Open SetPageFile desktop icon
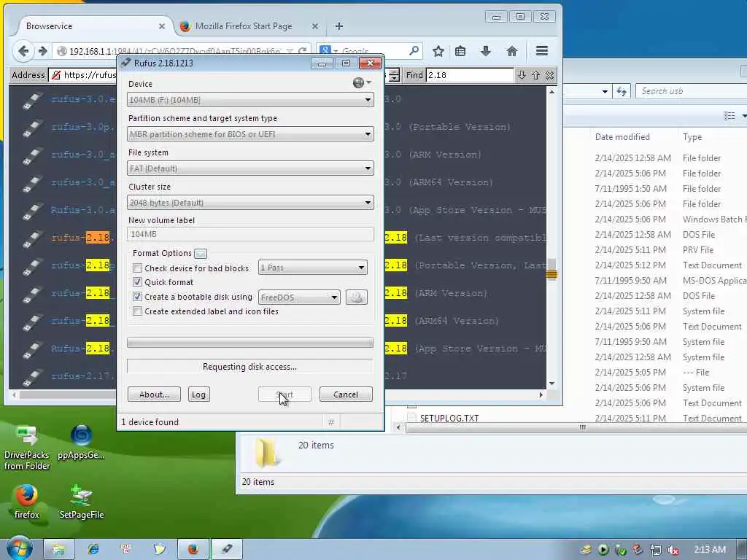The image size is (747, 560). click(82, 502)
